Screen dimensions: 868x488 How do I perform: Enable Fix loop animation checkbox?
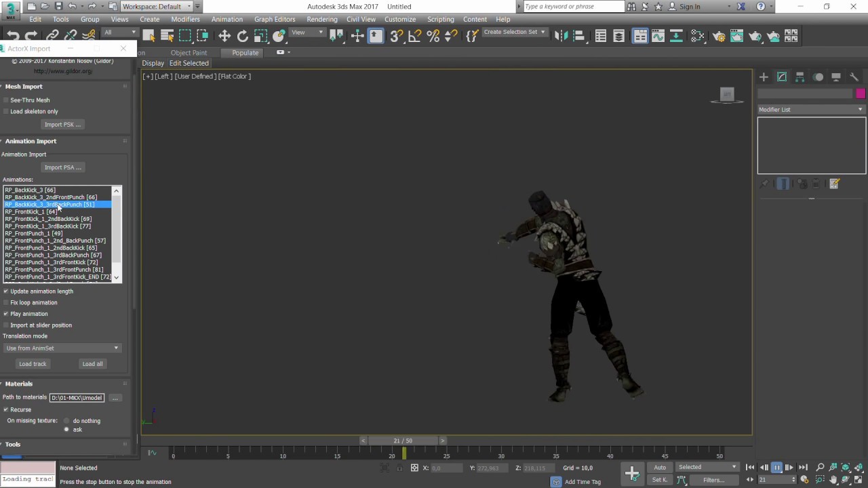coord(6,303)
